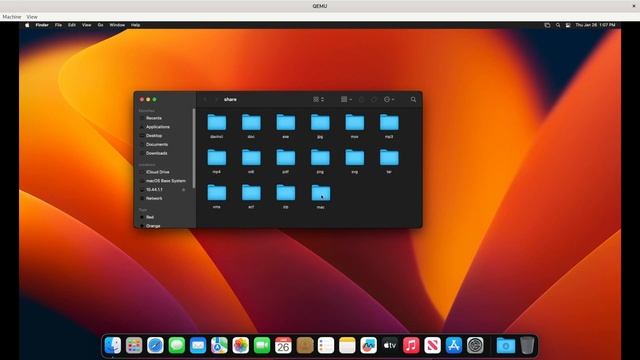Open the QEMU View menu
The height and width of the screenshot is (360, 640).
click(x=32, y=17)
